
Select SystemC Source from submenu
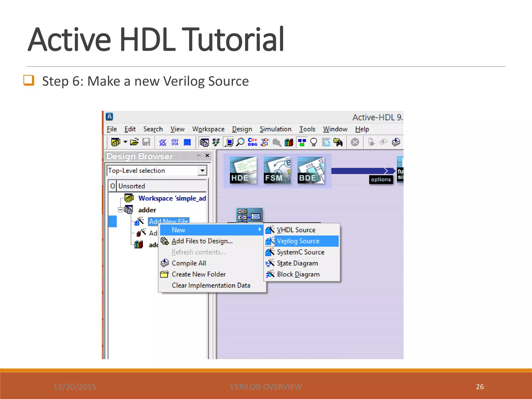pos(302,252)
